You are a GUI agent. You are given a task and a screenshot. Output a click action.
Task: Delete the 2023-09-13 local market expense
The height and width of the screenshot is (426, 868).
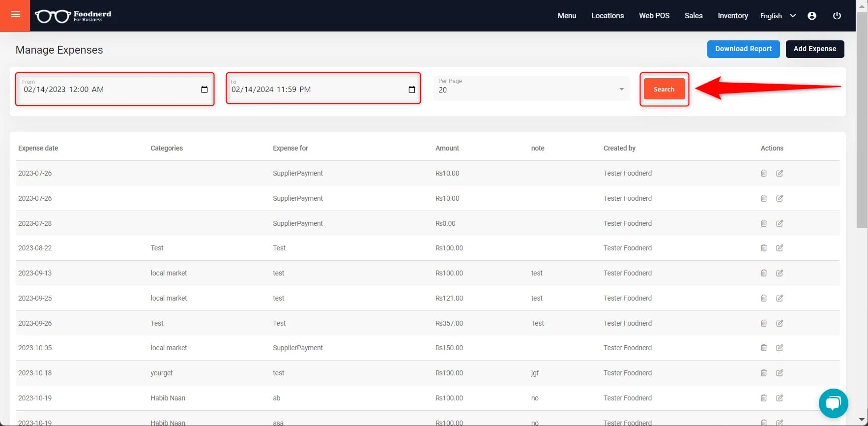pos(764,273)
